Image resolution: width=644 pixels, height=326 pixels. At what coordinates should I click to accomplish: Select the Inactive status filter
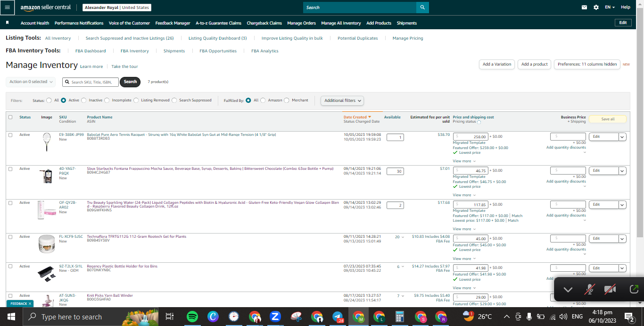[x=84, y=100]
